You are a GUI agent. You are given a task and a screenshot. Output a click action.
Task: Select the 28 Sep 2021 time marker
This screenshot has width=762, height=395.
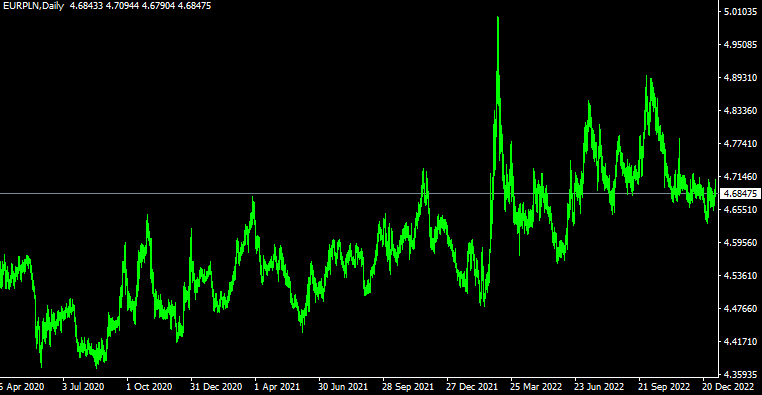tap(408, 387)
